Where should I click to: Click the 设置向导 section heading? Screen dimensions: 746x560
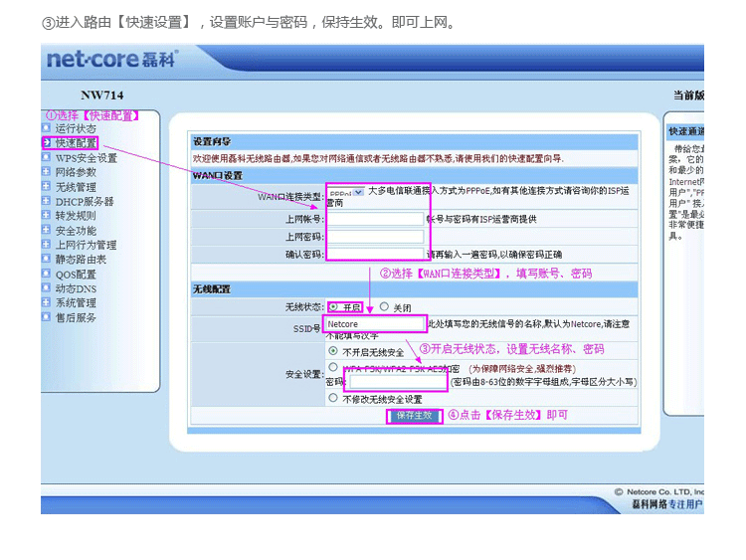(x=212, y=141)
